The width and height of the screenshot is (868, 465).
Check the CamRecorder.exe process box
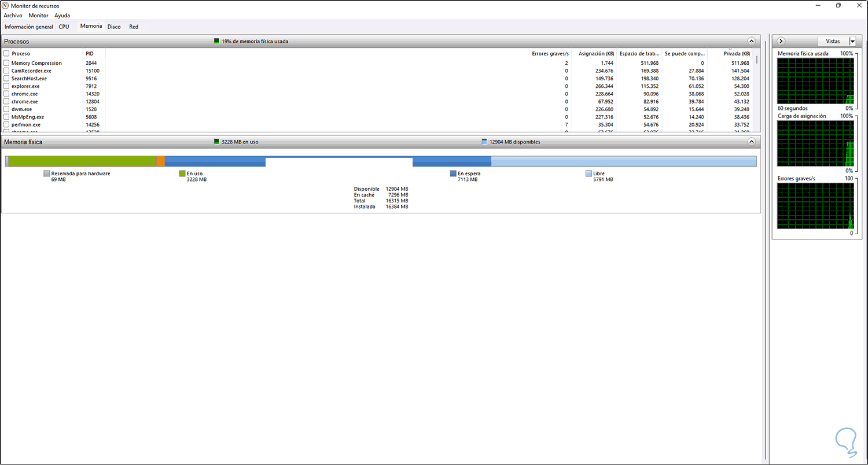tap(6, 71)
